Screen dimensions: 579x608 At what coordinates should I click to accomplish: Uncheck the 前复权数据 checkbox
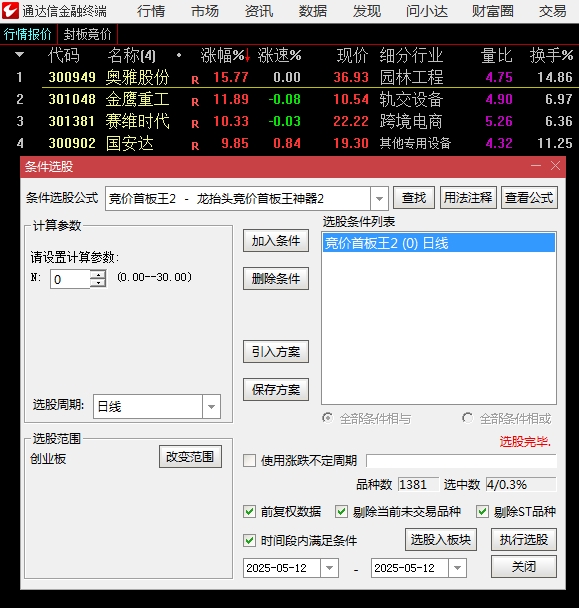point(249,511)
